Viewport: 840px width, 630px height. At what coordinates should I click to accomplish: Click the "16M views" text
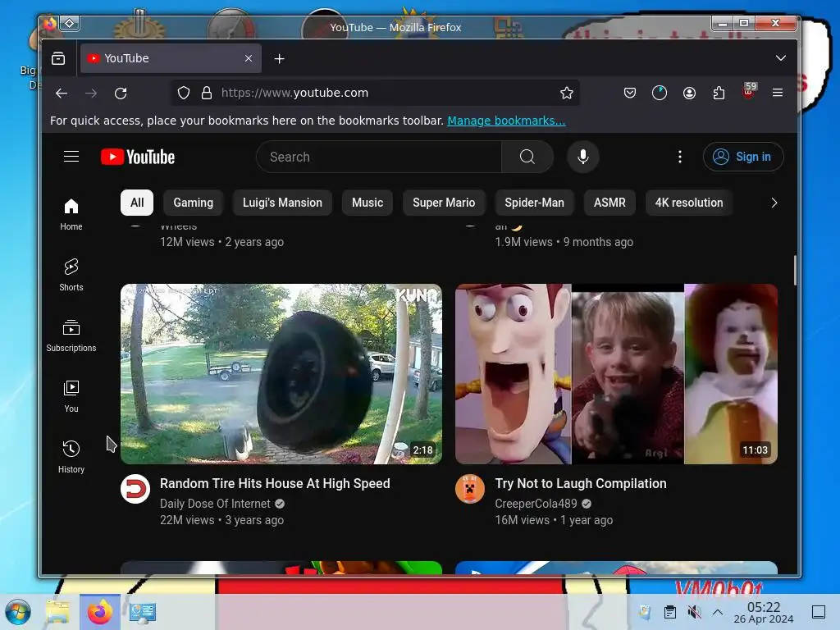point(522,520)
